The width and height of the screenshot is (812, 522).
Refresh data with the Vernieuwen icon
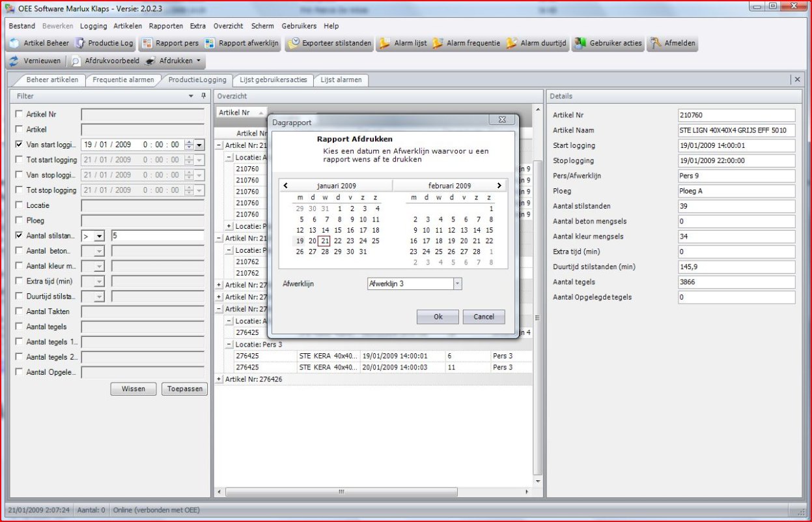(x=14, y=61)
